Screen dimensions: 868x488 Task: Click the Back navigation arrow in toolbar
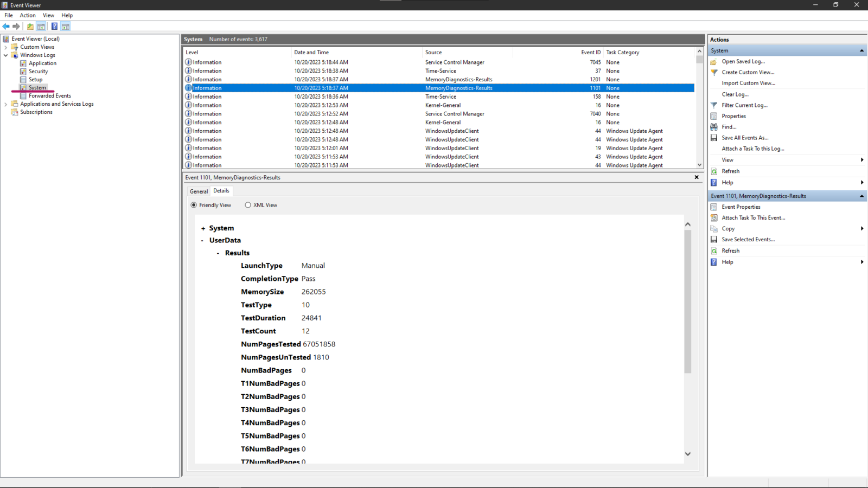pyautogui.click(x=6, y=26)
